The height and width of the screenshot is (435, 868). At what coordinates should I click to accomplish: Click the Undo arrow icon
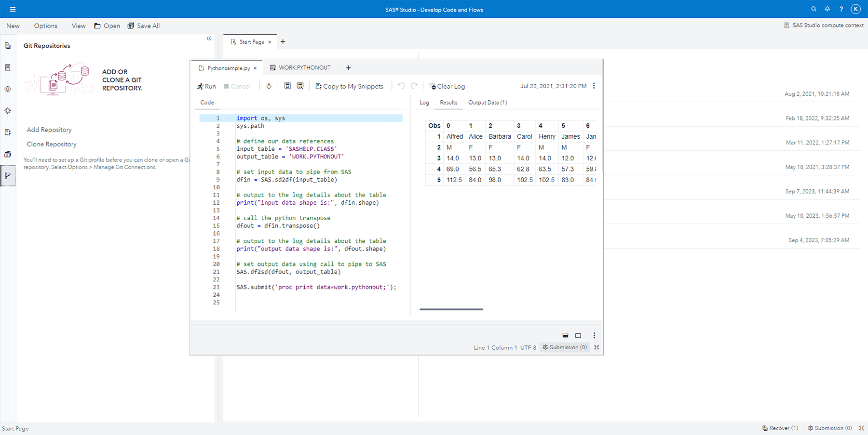401,86
